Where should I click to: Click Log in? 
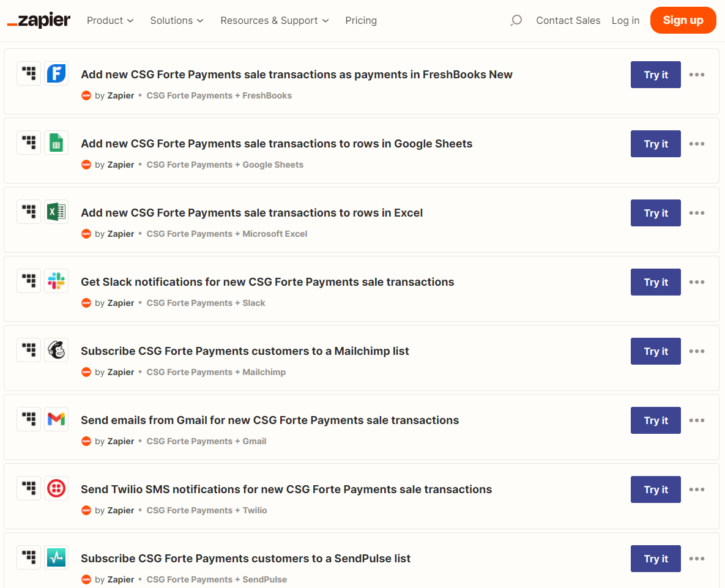[625, 20]
